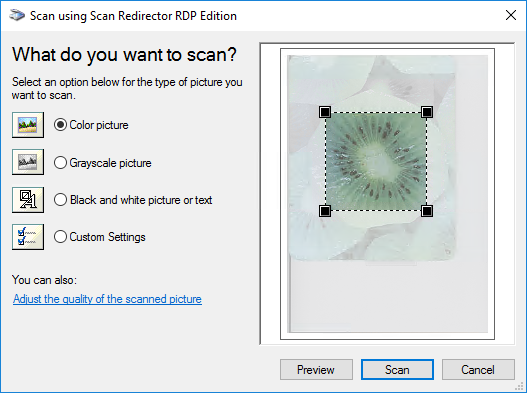Image resolution: width=527 pixels, height=393 pixels.
Task: Click the bottom-right crop handle in the preview
Action: (x=427, y=211)
